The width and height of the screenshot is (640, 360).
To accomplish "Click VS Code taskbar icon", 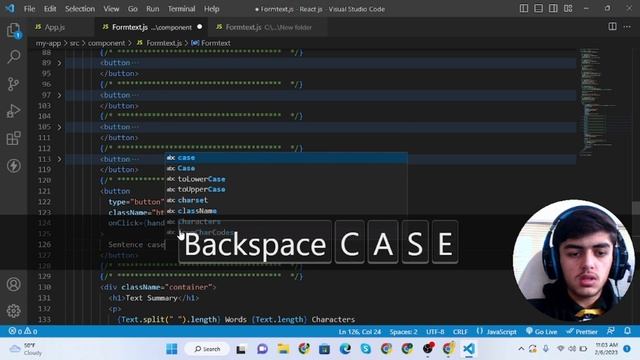I will tap(469, 349).
